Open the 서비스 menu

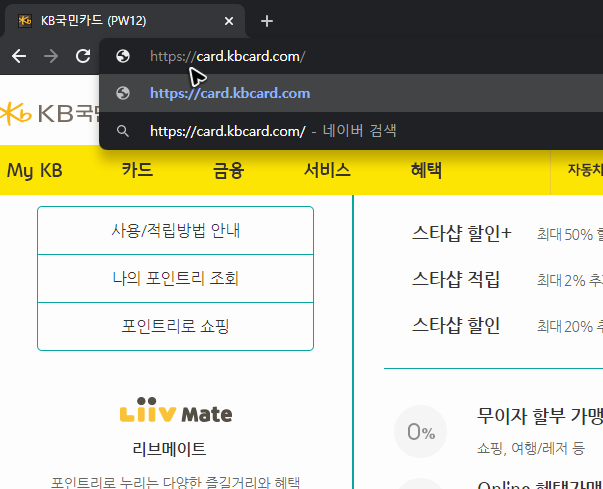tap(327, 170)
